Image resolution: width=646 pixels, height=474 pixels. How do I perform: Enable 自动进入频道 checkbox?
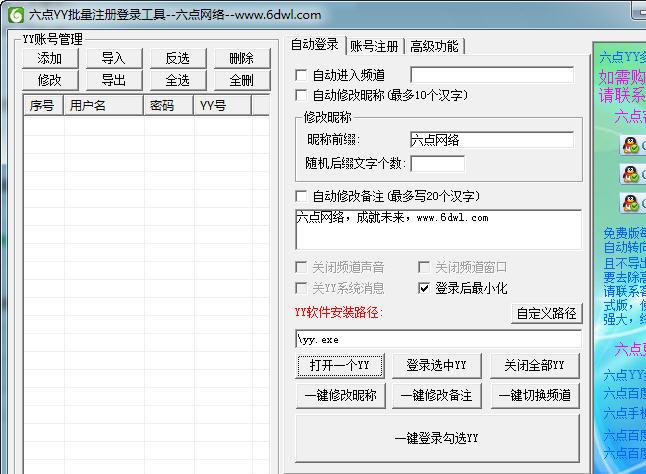[302, 75]
